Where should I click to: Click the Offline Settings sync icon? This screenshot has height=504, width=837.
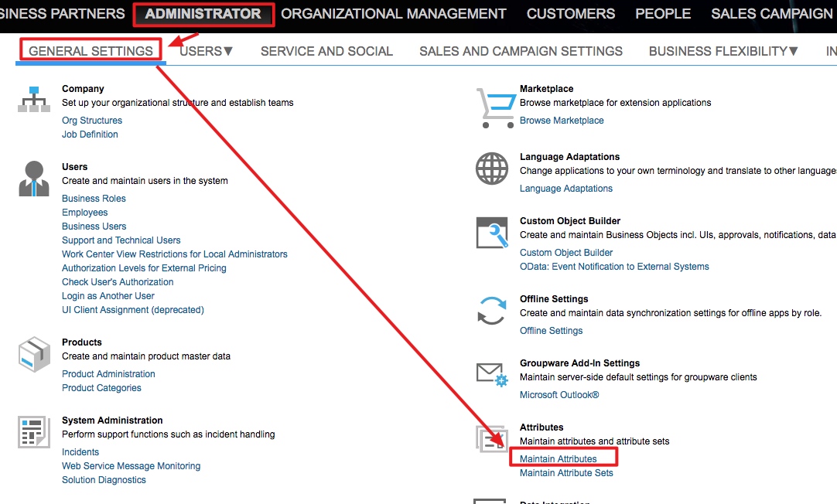(x=492, y=311)
